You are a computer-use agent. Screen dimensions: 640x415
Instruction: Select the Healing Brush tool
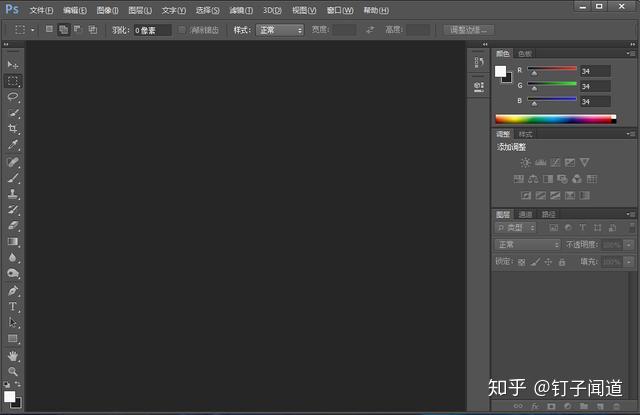point(13,162)
